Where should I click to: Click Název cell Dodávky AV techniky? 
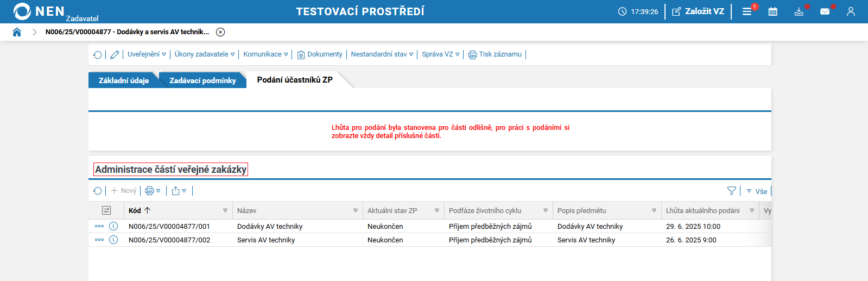(270, 227)
